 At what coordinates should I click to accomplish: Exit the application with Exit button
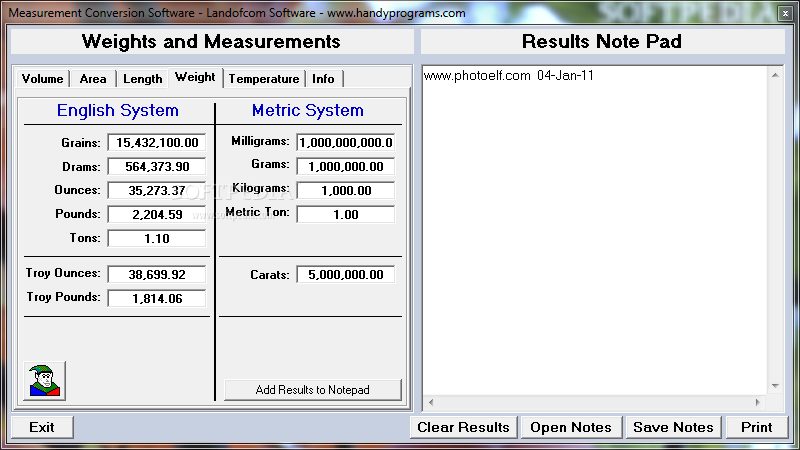point(42,427)
